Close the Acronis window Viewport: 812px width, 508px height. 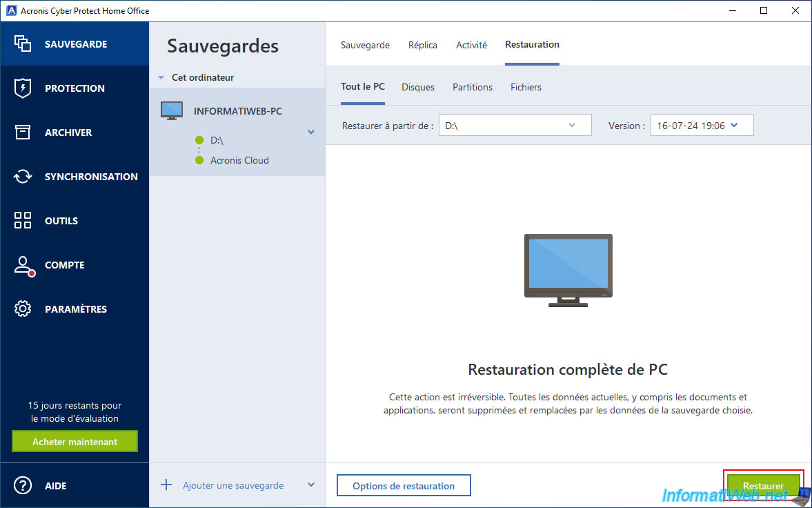(795, 10)
